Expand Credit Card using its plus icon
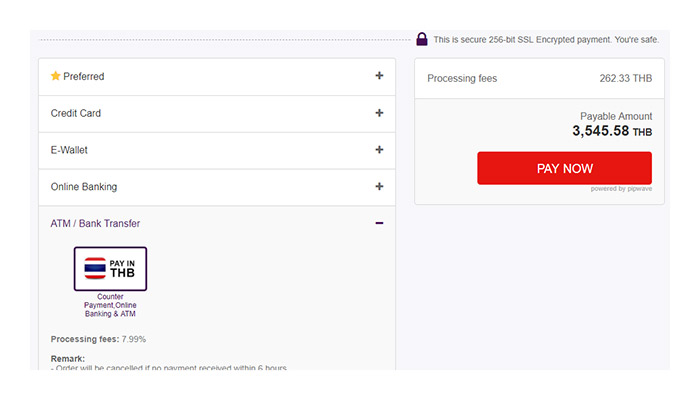700x400 pixels. tap(379, 113)
